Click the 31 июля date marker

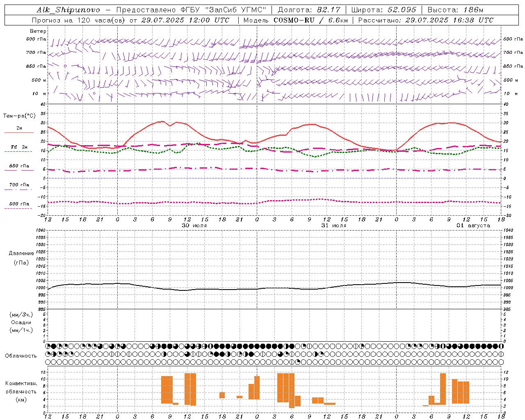pyautogui.click(x=334, y=226)
